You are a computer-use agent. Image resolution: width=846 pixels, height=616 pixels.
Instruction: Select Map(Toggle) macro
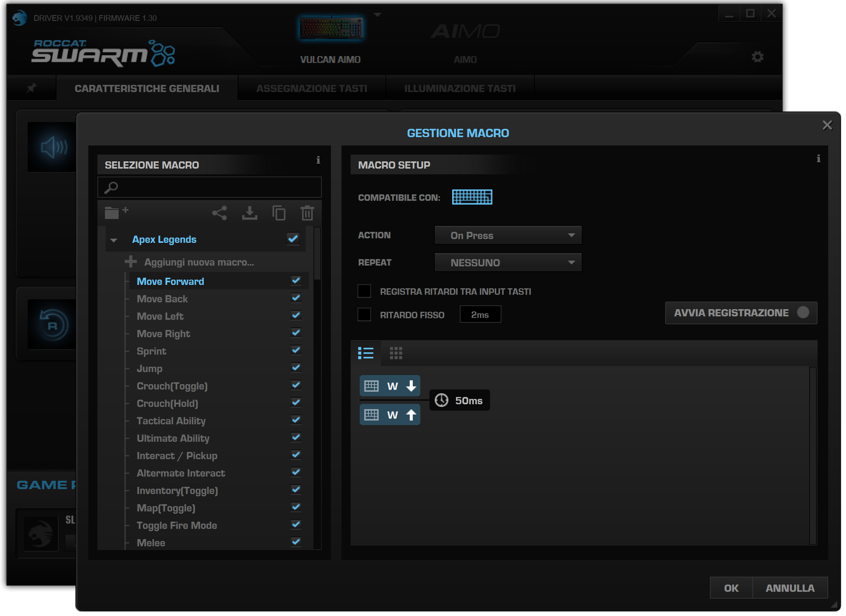click(166, 508)
